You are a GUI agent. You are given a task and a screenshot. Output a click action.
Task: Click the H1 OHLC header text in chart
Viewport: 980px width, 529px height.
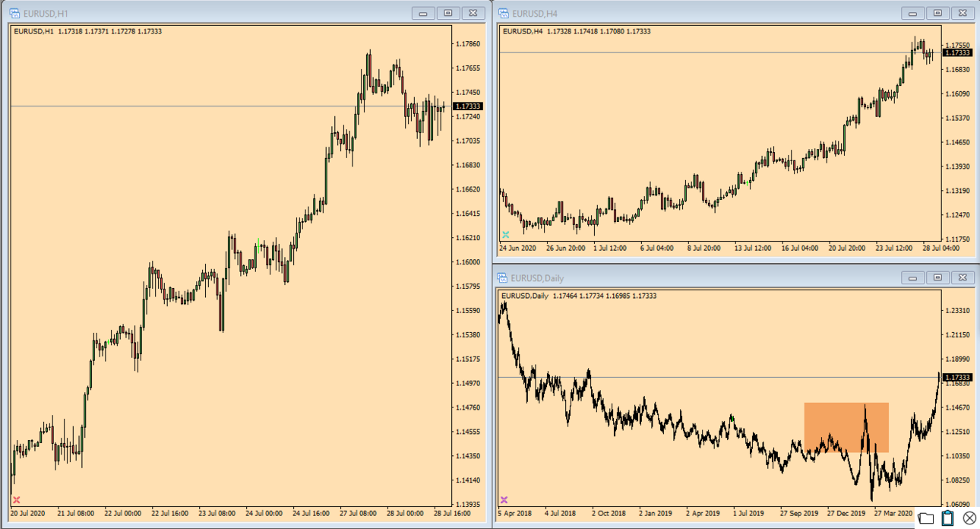click(x=87, y=31)
